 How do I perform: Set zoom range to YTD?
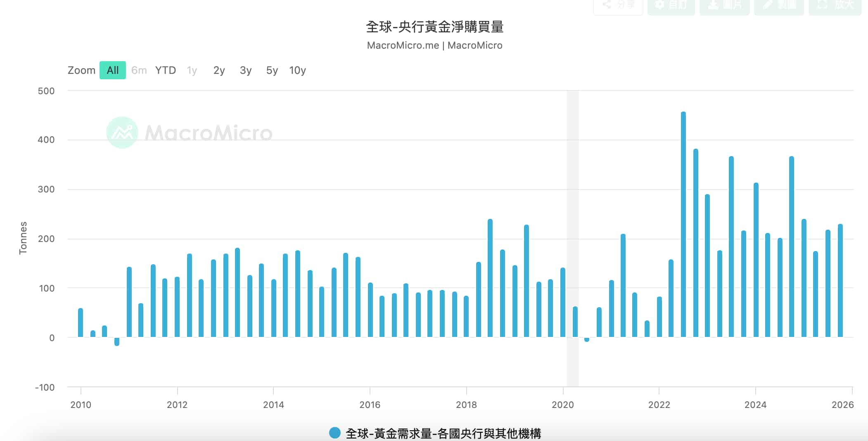[166, 70]
